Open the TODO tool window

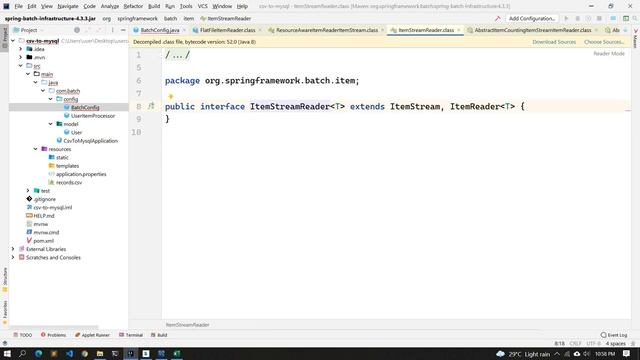[22, 335]
